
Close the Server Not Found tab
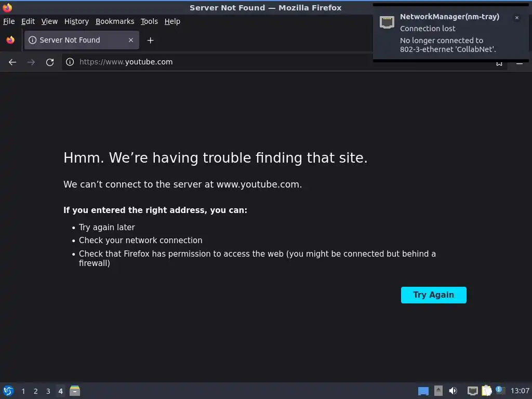pyautogui.click(x=131, y=40)
